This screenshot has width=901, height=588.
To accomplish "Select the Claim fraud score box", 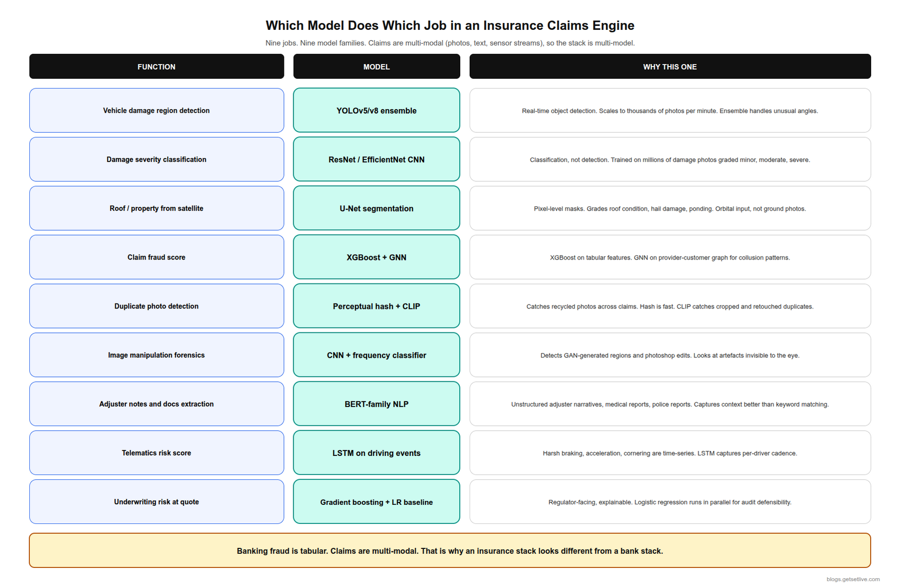I will click(x=157, y=258).
